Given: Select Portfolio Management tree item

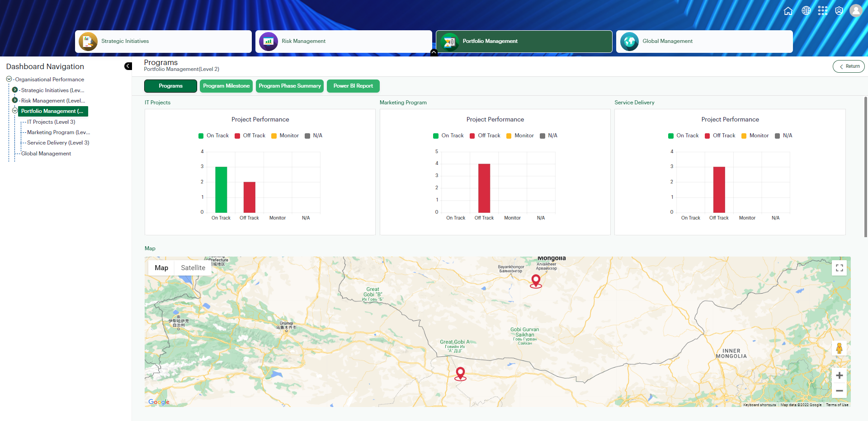Looking at the screenshot, I should (x=53, y=111).
